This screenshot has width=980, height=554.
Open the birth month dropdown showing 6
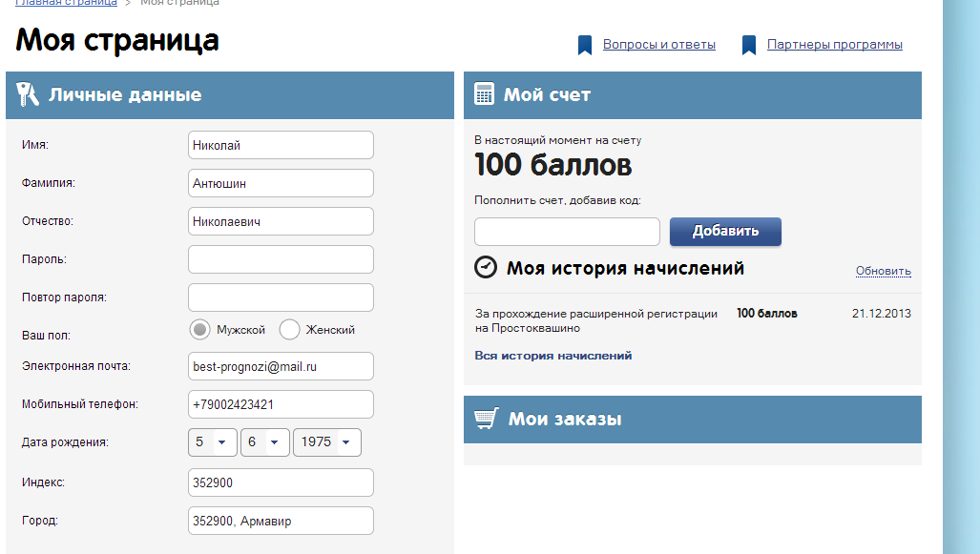pos(265,442)
